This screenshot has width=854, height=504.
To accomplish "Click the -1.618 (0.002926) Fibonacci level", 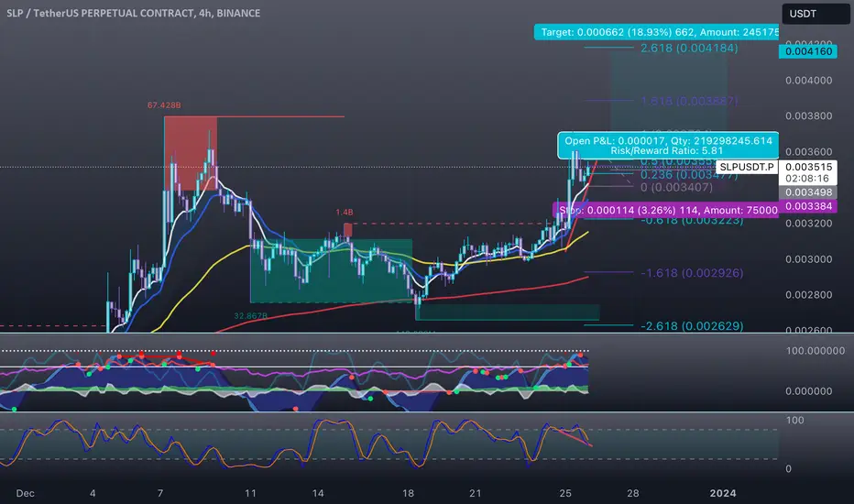I will tap(692, 273).
